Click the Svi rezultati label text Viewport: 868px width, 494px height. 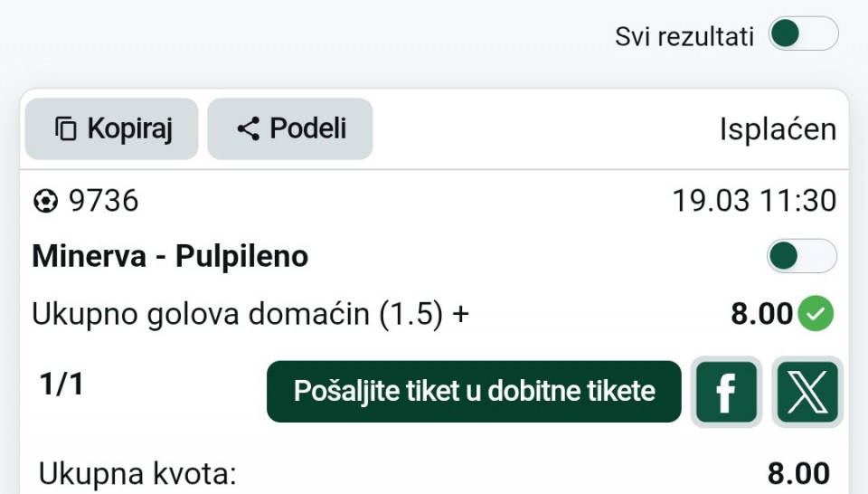coord(684,36)
